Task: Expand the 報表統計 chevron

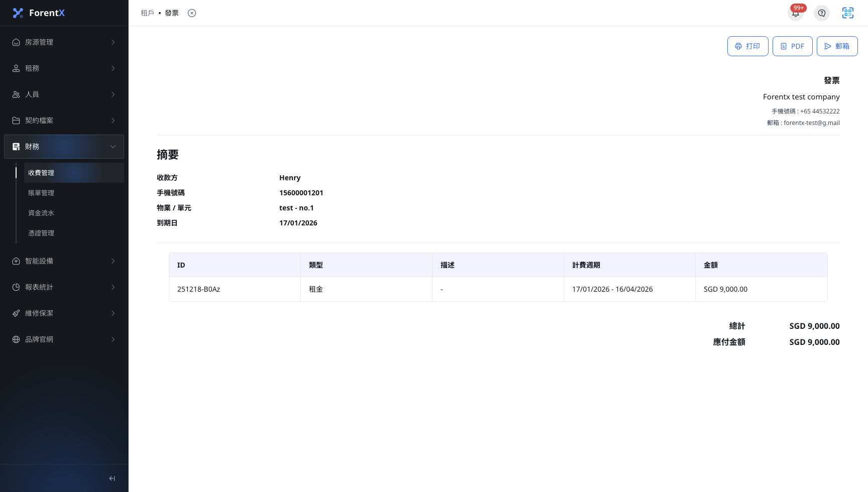Action: click(113, 287)
